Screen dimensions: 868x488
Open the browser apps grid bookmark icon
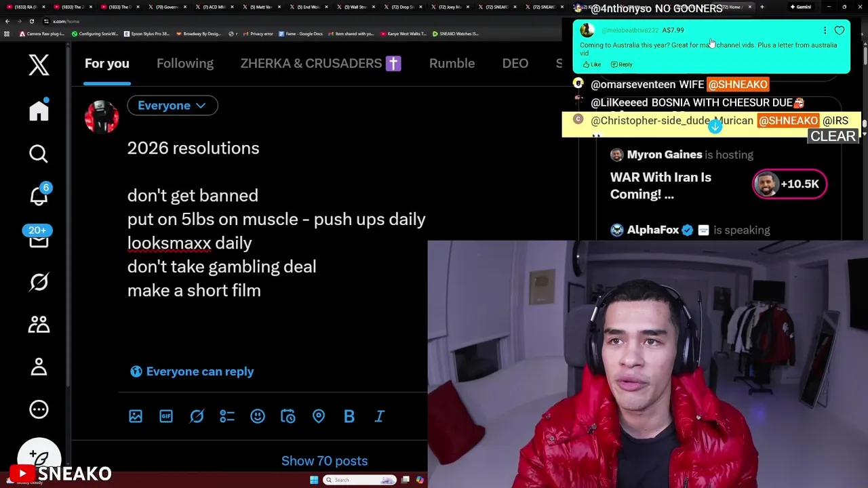click(7, 34)
